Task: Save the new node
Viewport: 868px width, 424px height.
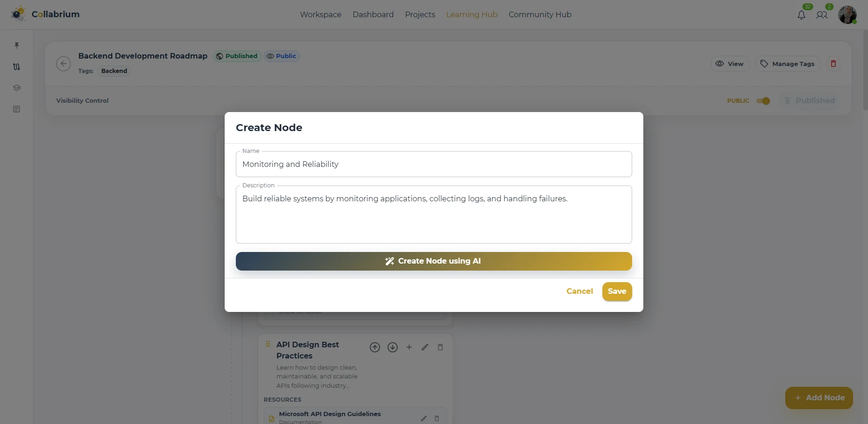Action: (x=617, y=291)
